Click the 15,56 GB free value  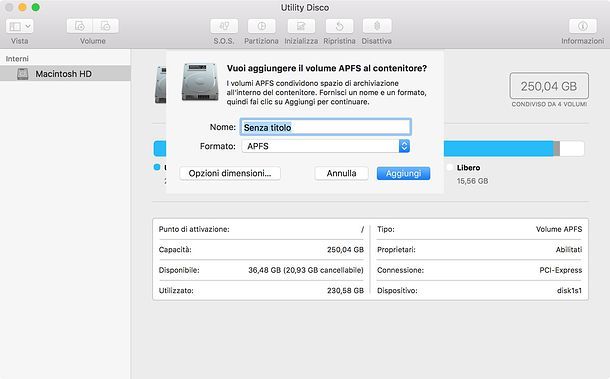click(x=472, y=181)
